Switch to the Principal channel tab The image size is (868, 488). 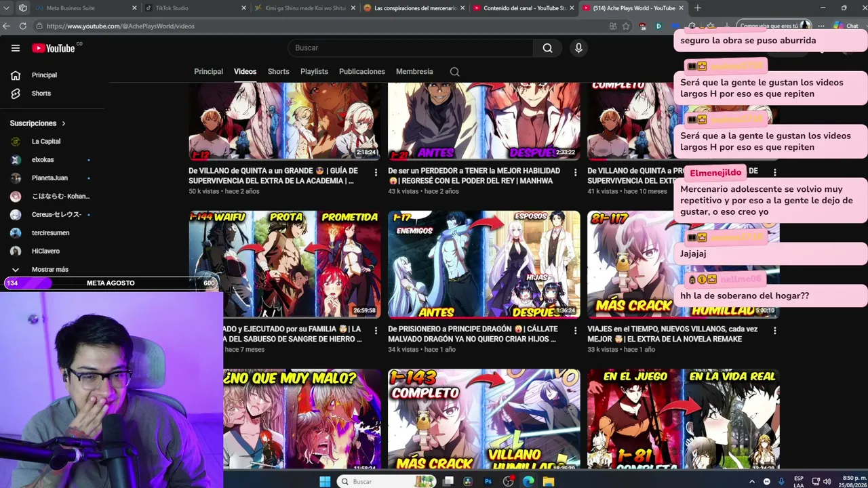208,72
